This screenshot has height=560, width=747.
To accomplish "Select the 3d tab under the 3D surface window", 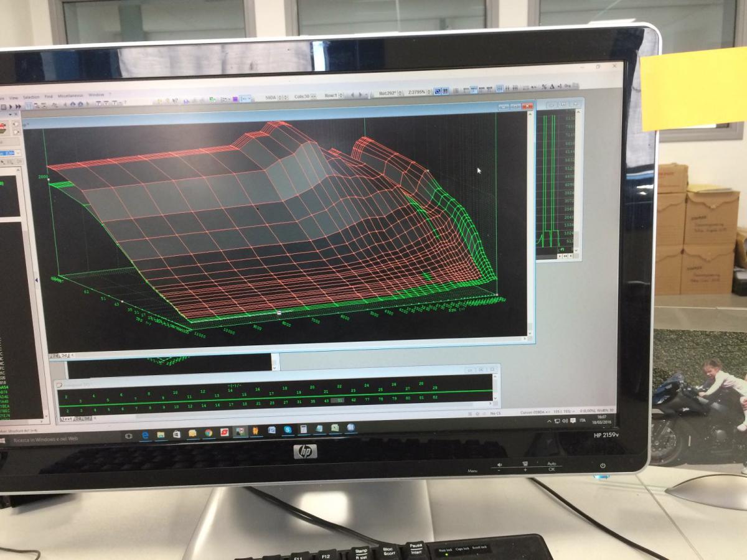I will tap(63, 355).
